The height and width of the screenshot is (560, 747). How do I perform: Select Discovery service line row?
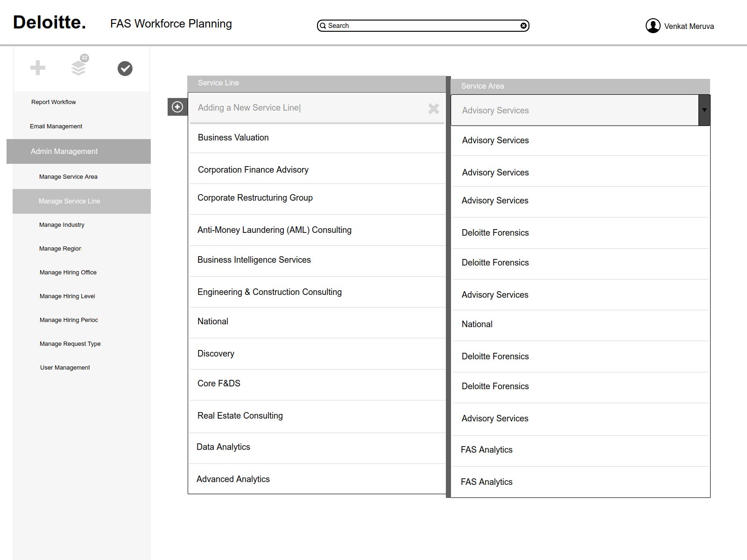(317, 354)
